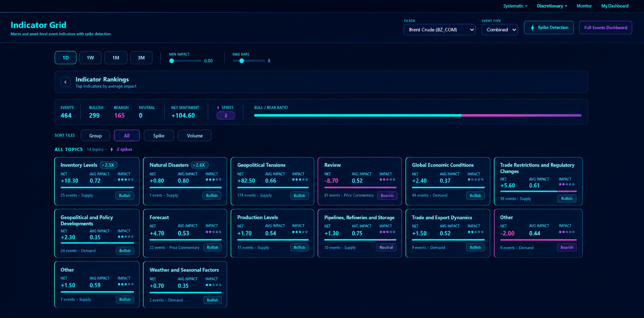Click the Review net value -8.70
This screenshot has height=318, width=644.
[x=331, y=181]
